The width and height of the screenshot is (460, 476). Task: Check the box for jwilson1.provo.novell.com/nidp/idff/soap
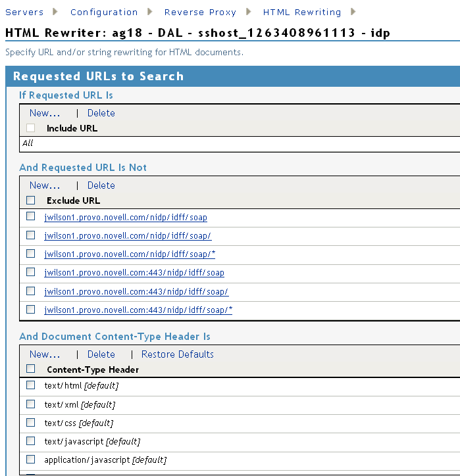(30, 216)
